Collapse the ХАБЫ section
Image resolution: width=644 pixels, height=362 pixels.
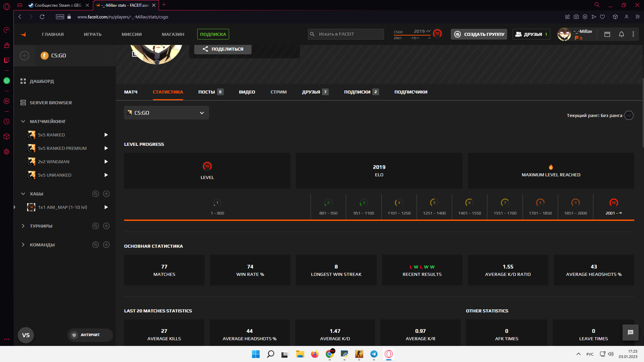click(23, 194)
